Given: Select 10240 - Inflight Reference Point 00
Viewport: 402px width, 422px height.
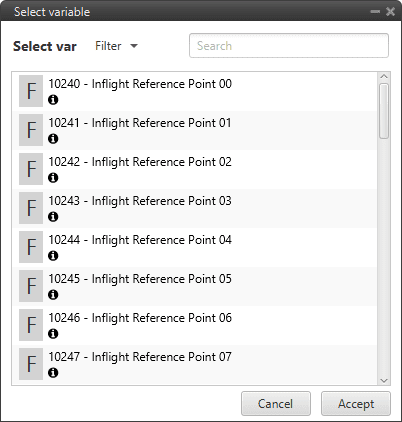Looking at the screenshot, I should [x=195, y=91].
